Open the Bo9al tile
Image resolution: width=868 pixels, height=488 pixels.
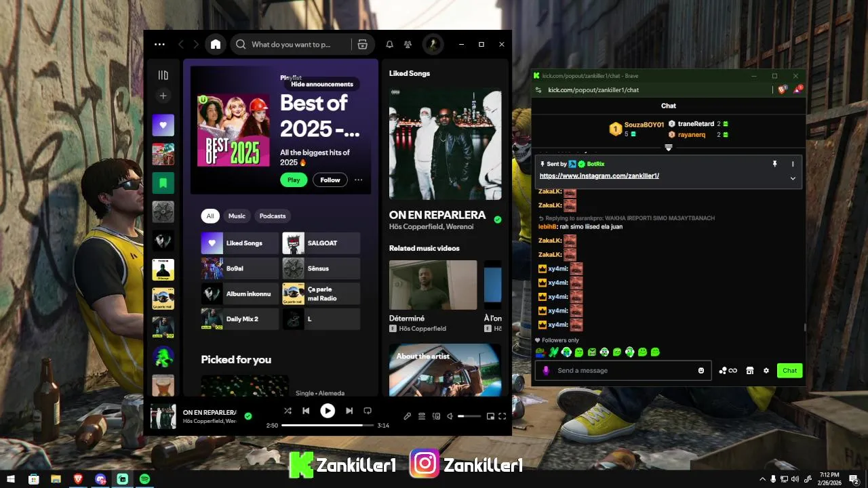(x=239, y=268)
